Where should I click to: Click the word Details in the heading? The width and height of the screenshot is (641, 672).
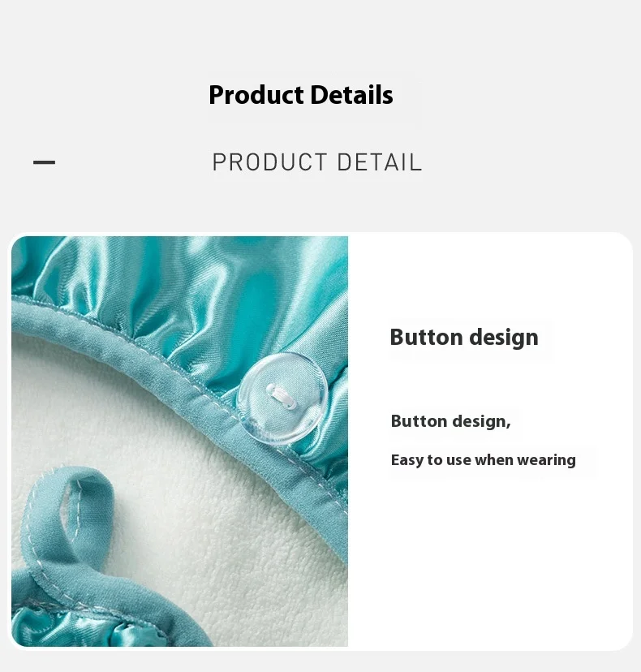[x=351, y=95]
